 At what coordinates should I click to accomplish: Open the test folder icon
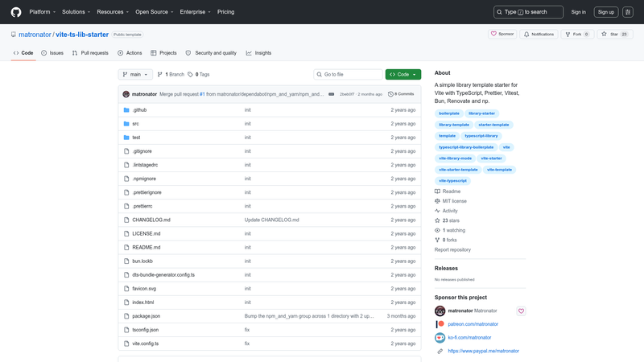click(126, 138)
